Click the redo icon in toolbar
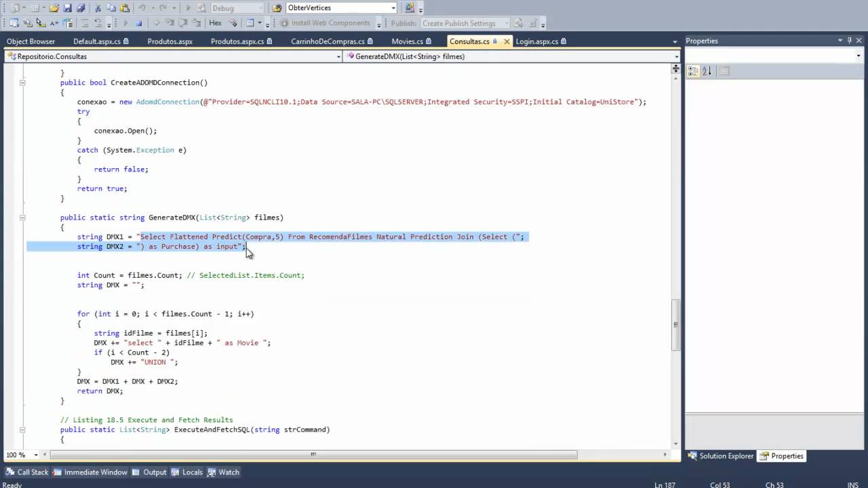 [163, 8]
